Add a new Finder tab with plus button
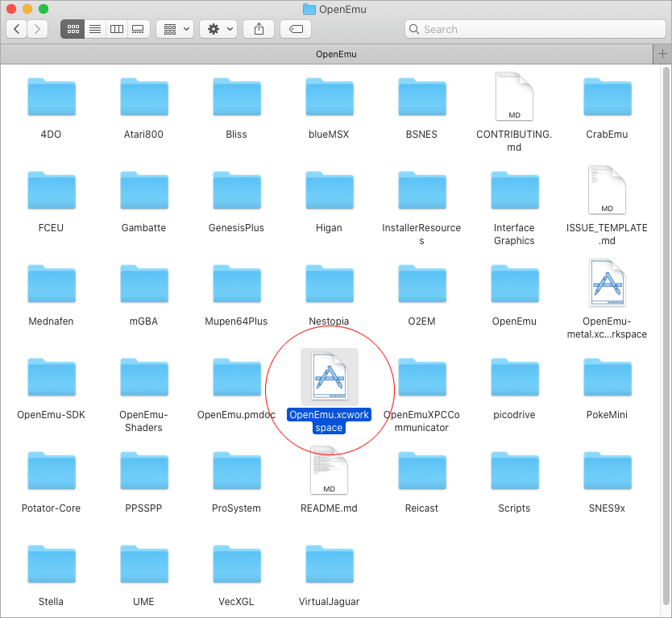Viewport: 672px width, 618px height. point(662,54)
